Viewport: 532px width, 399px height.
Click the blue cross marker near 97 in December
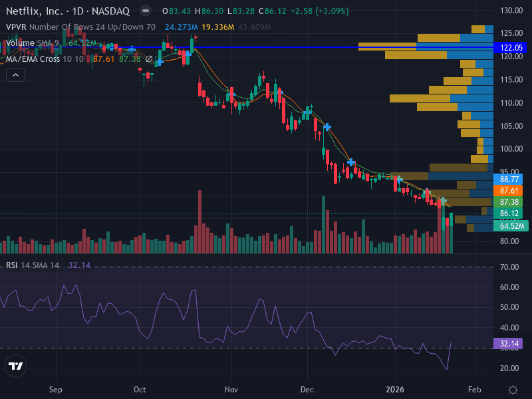[351, 162]
